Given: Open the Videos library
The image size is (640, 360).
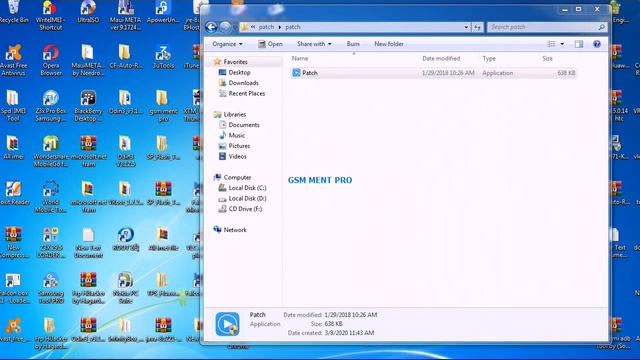Looking at the screenshot, I should tap(237, 156).
